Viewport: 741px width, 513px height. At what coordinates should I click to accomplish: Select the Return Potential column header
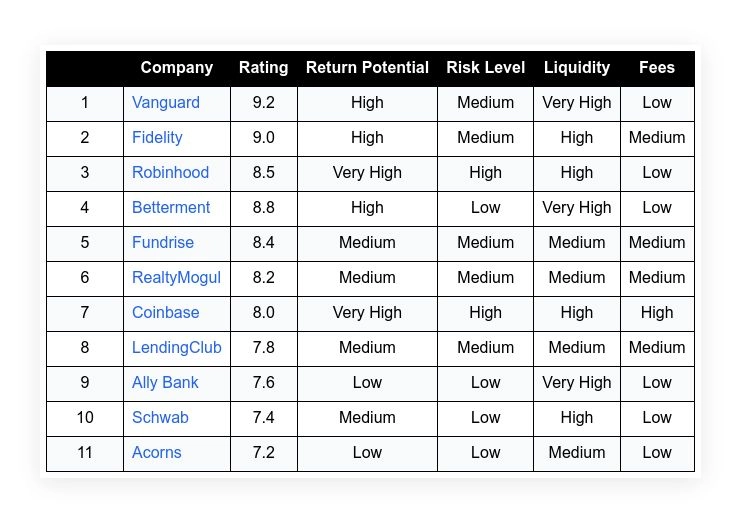pos(367,68)
